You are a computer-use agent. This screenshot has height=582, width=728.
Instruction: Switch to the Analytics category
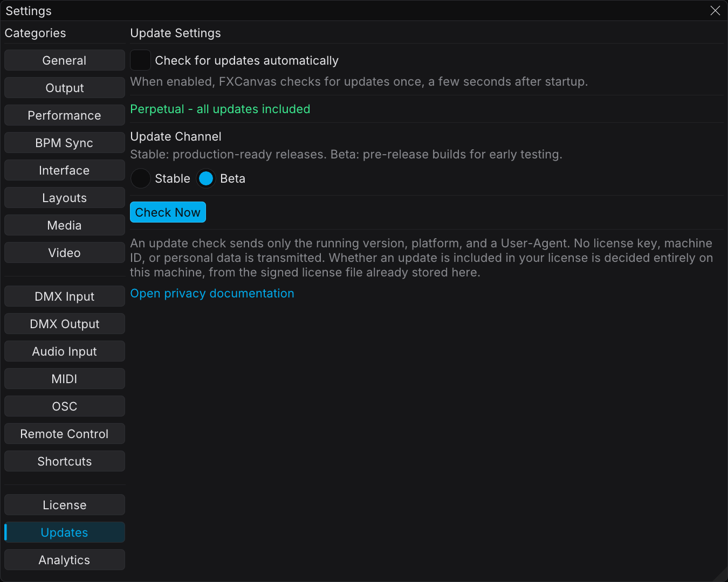point(65,560)
